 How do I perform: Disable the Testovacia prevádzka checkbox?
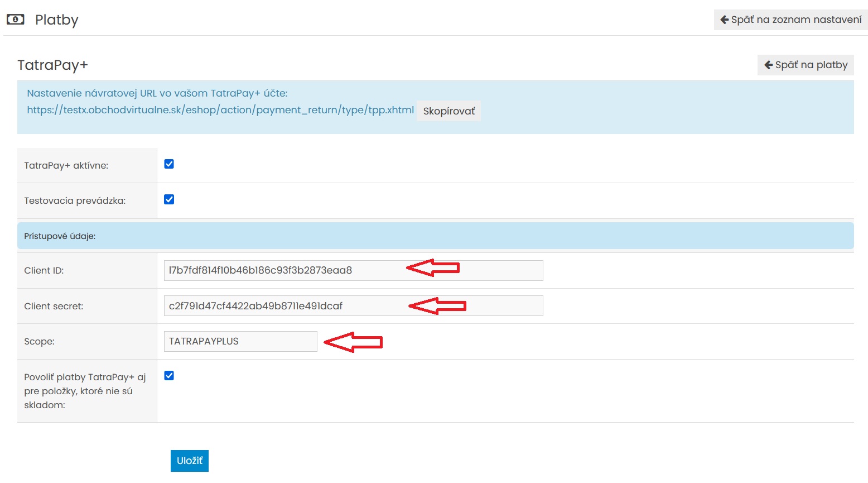[x=169, y=199]
